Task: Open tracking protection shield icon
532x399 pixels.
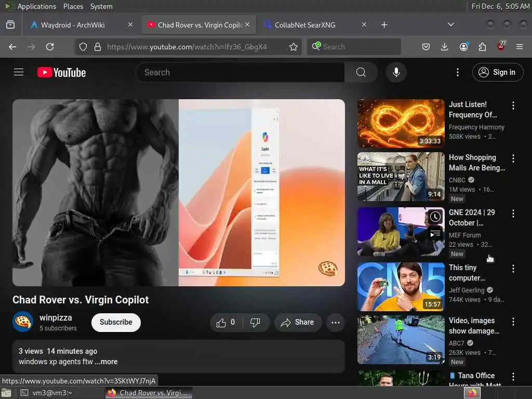Action: (x=83, y=47)
